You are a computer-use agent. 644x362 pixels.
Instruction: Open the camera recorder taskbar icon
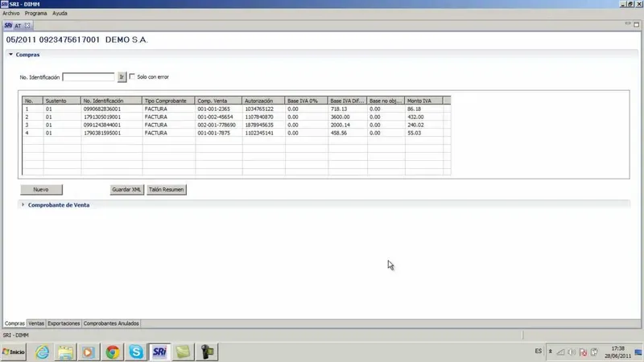pos(208,352)
